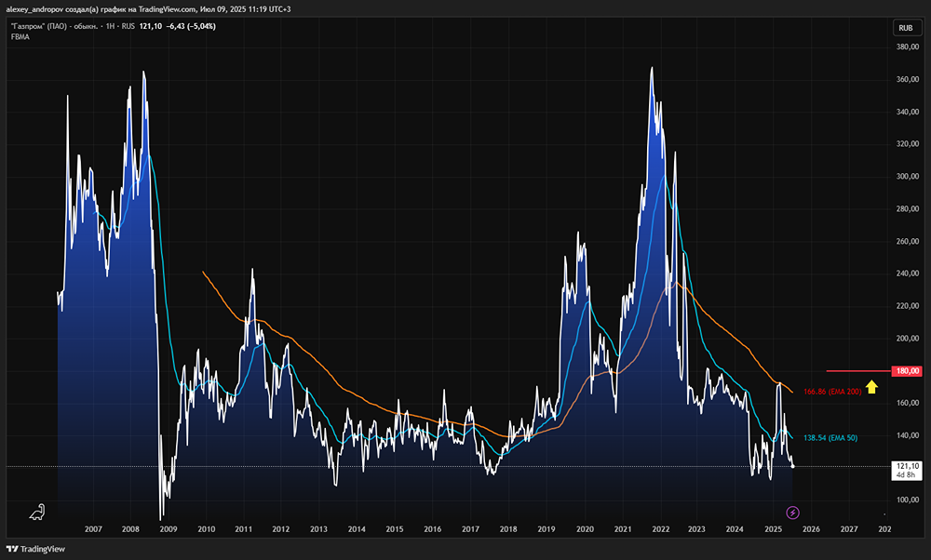Click the purple lightning event icon
Image resolution: width=931 pixels, height=560 pixels.
coord(792,513)
